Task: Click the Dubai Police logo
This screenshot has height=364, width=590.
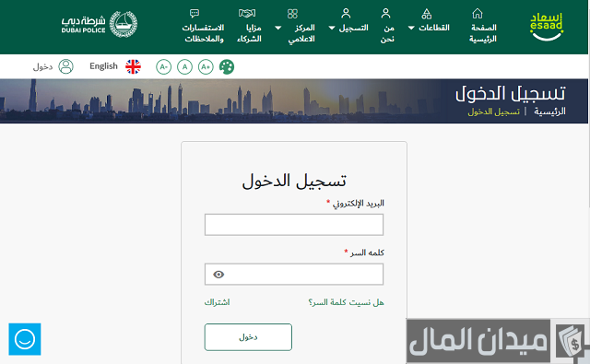Action: coord(100,25)
